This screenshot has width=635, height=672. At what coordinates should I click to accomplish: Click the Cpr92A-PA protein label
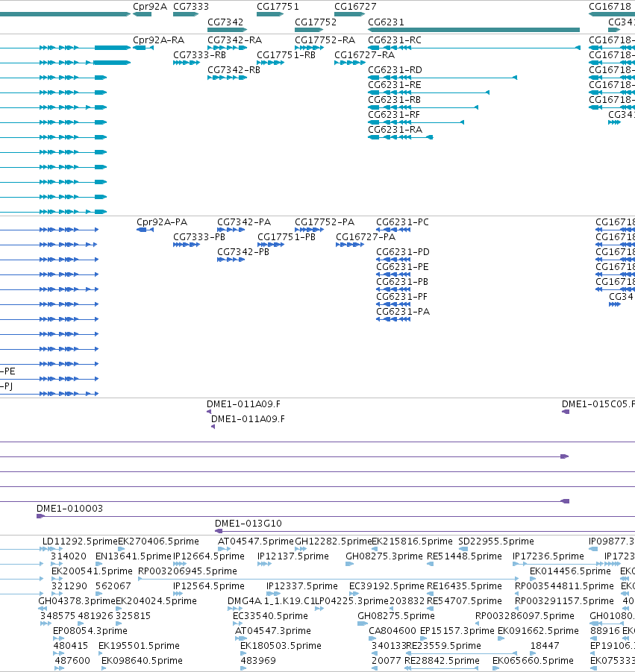coord(162,222)
